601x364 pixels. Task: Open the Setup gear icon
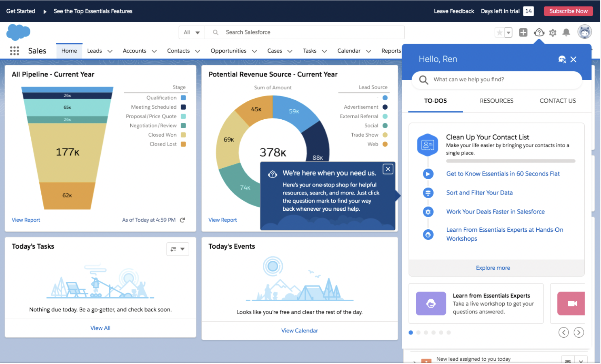point(553,33)
